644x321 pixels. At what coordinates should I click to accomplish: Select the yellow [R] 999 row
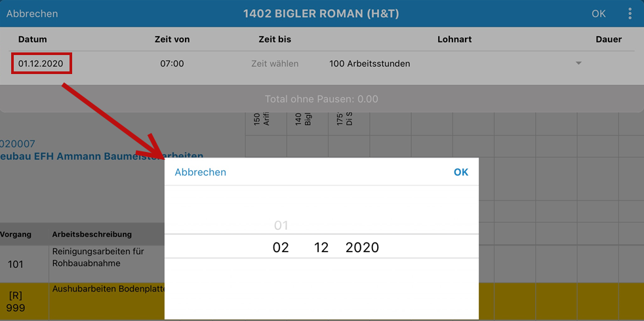coord(82,302)
